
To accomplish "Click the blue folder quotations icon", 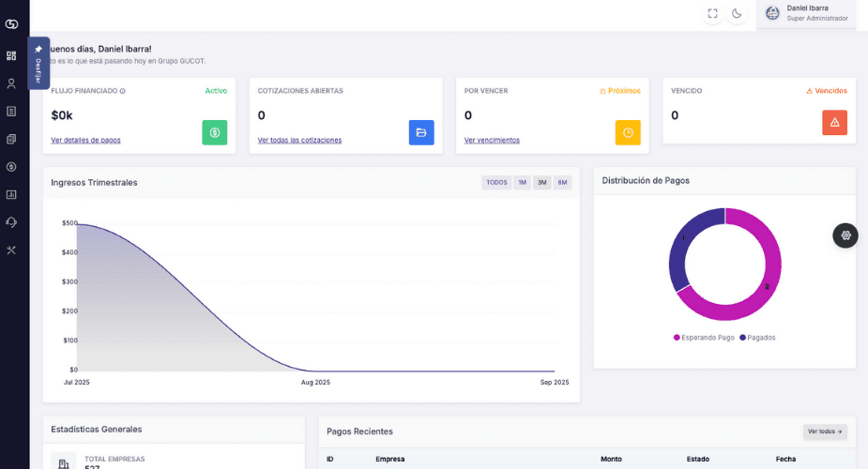I will 421,132.
